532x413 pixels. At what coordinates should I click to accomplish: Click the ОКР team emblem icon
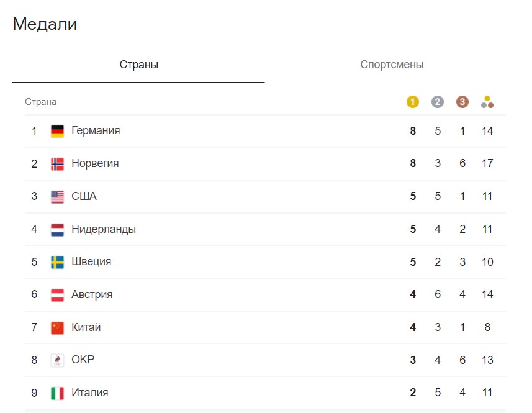pyautogui.click(x=57, y=360)
